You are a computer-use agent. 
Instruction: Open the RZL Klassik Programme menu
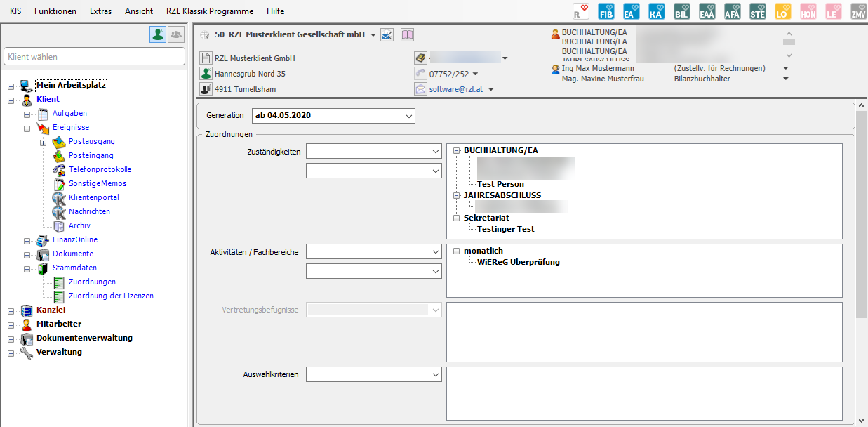pos(209,11)
